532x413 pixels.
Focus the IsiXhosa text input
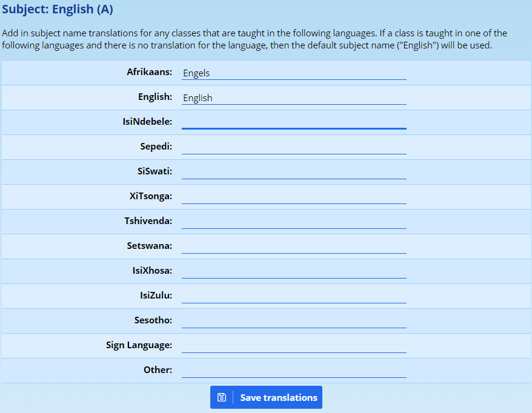[x=294, y=271]
